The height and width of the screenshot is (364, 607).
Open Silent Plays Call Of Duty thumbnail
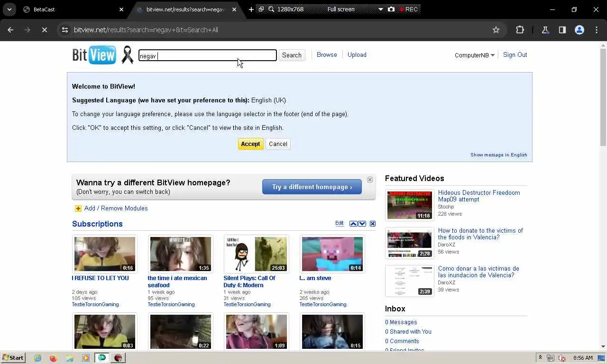click(257, 254)
